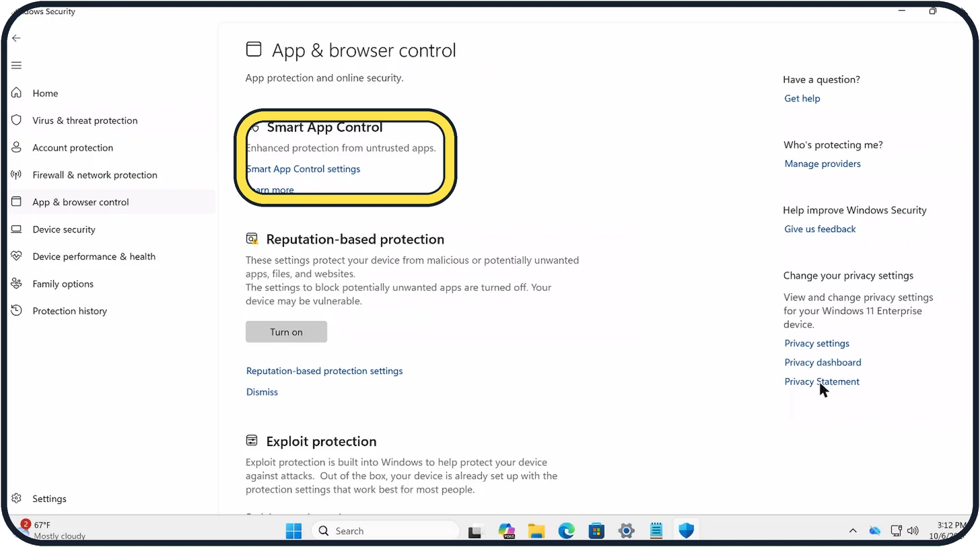The width and height of the screenshot is (980, 547).
Task: Open the Privacy Statement link
Action: pos(822,381)
